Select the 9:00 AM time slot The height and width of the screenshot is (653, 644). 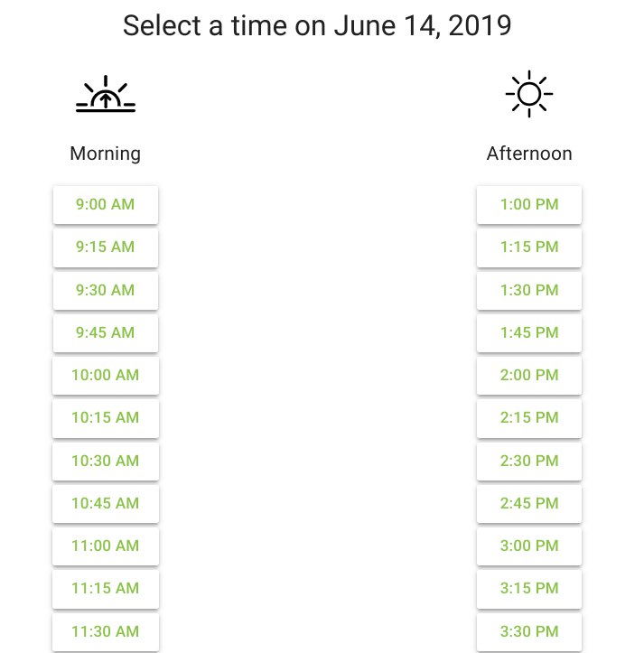point(106,205)
